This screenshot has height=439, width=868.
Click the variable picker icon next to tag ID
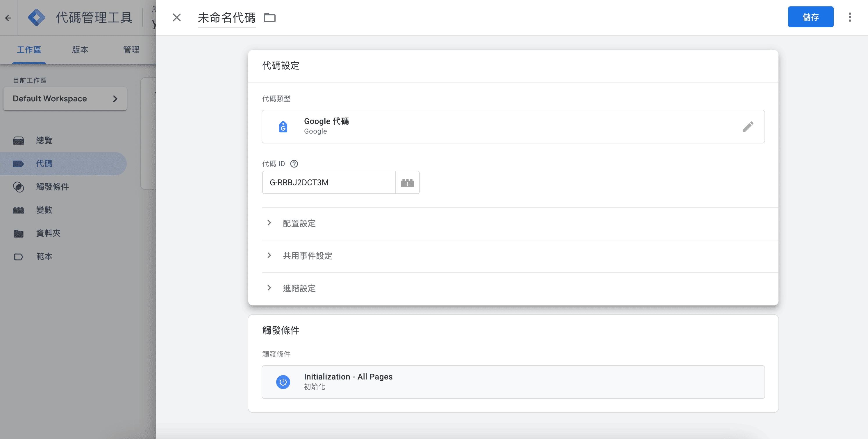(407, 182)
